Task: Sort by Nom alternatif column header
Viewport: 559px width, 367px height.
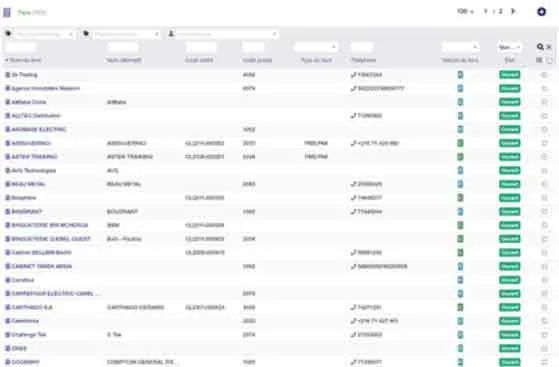Action: click(x=124, y=60)
